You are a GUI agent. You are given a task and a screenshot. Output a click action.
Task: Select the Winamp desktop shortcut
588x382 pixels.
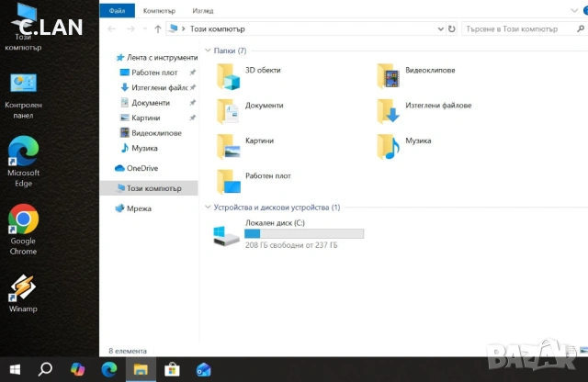[x=23, y=294]
